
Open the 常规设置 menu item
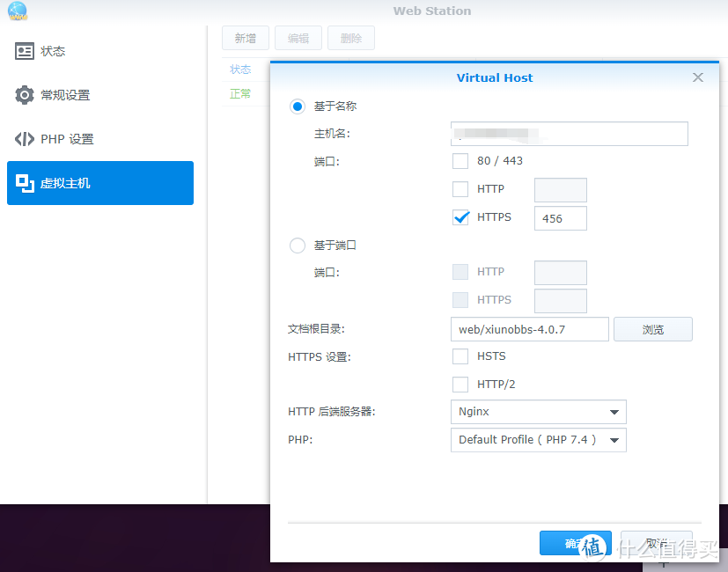coord(65,95)
